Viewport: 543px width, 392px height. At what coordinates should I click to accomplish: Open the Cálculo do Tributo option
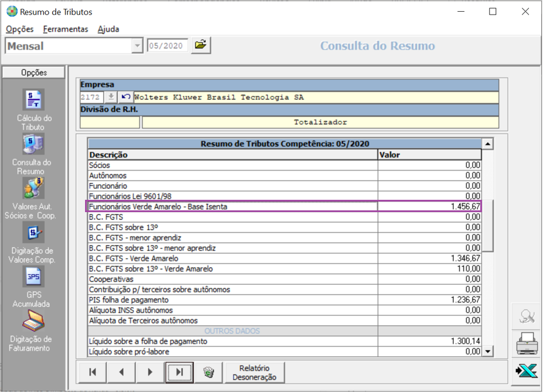33,99
